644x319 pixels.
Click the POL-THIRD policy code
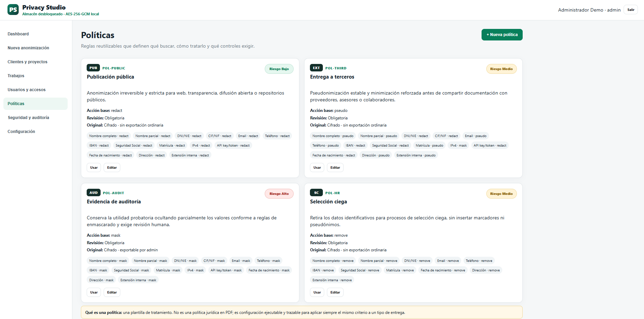tap(336, 68)
